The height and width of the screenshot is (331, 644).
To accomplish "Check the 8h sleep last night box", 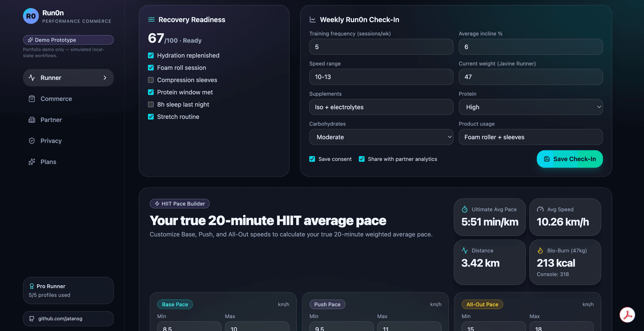I will pos(151,105).
